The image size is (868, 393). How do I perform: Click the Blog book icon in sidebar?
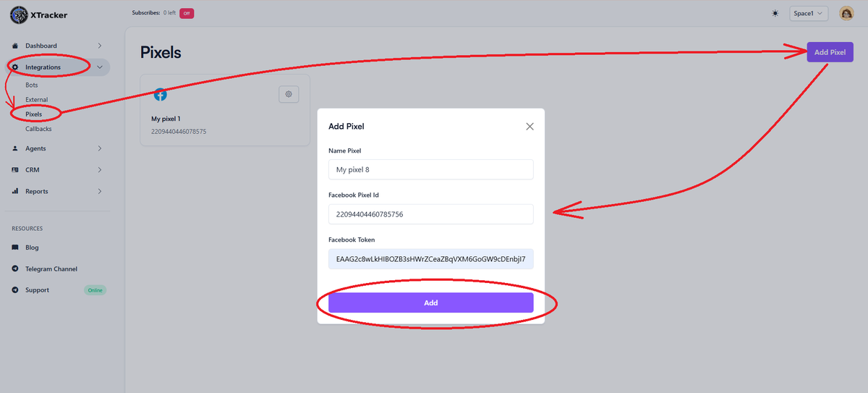pyautogui.click(x=16, y=248)
